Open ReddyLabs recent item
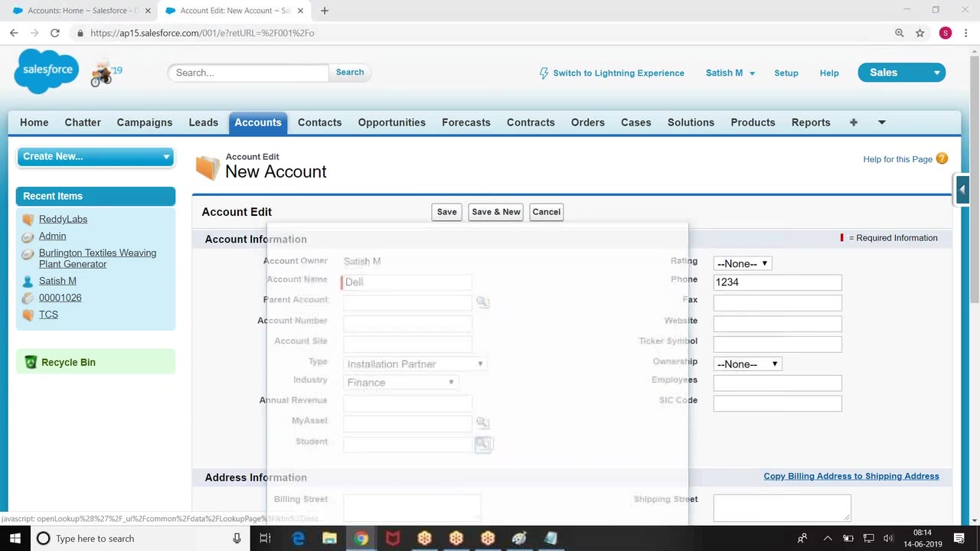980x551 pixels. (63, 220)
